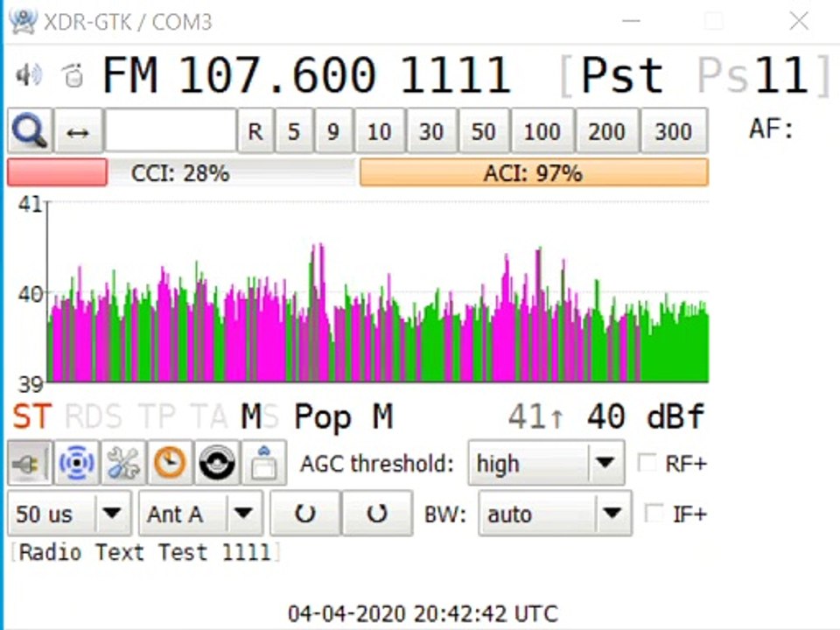Click the AF: list label

tap(770, 129)
